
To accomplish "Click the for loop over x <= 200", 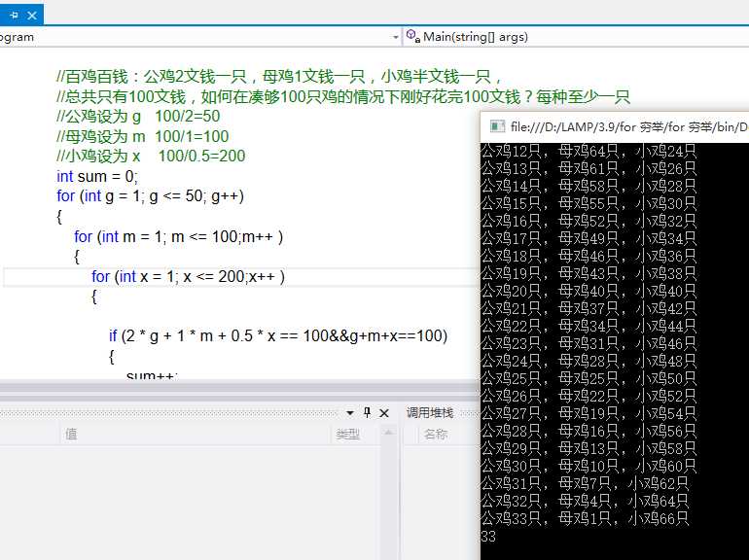I will 188,277.
